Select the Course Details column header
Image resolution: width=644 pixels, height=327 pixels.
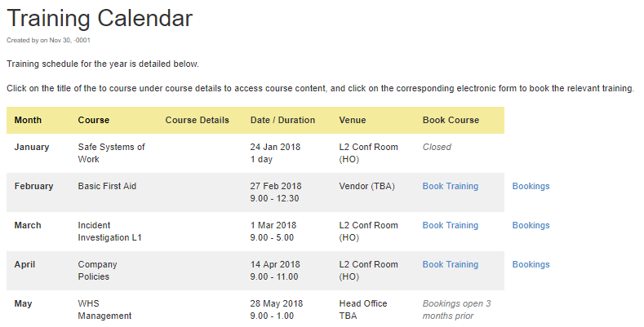tap(197, 120)
